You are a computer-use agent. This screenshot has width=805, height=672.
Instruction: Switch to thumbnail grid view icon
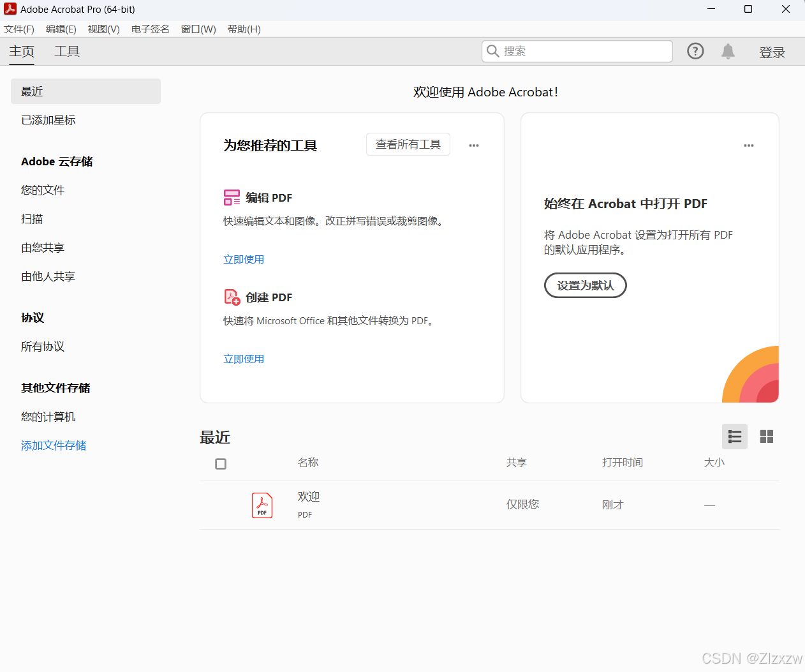point(767,437)
